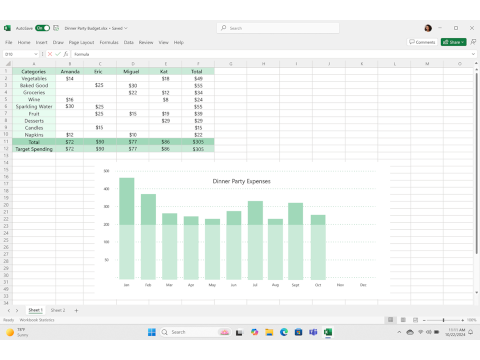Open Microsoft Teams from the taskbar
The image size is (480, 360).
point(313,332)
